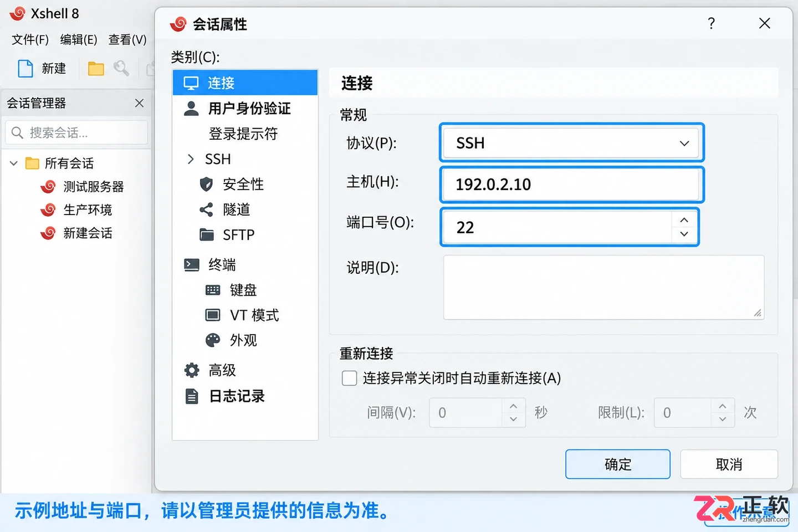Click the 限制 limit field
The width and height of the screenshot is (798, 532).
point(683,413)
